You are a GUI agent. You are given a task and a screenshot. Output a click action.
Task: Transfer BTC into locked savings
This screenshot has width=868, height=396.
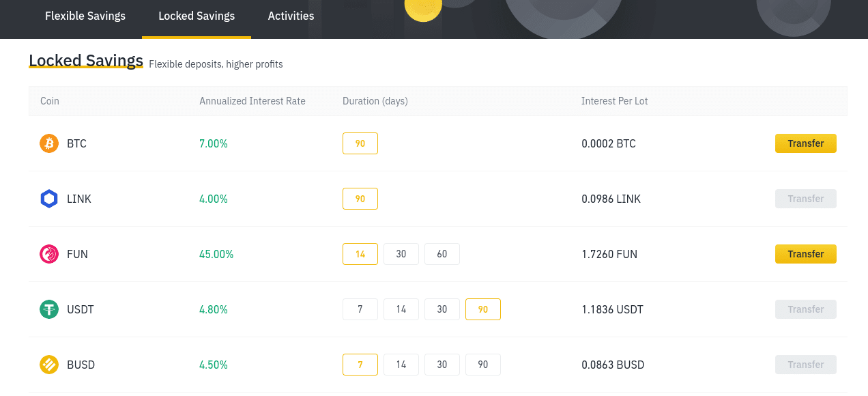point(806,143)
